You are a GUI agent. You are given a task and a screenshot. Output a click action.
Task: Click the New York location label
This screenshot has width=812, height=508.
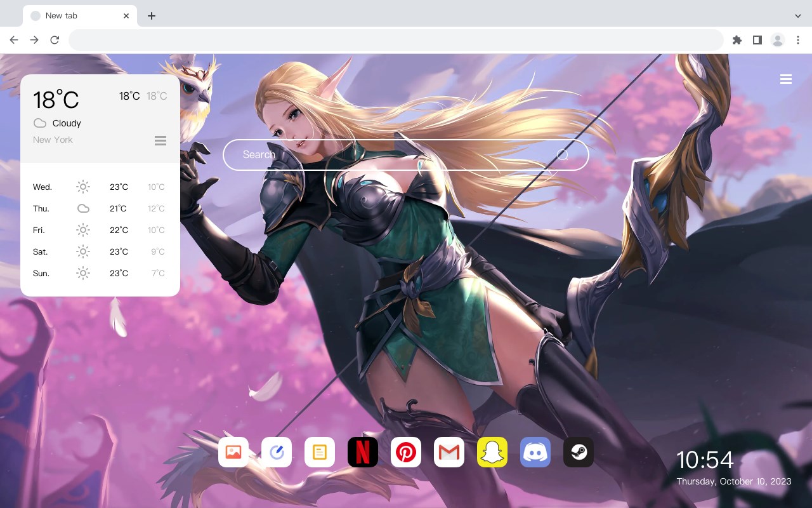pyautogui.click(x=53, y=140)
